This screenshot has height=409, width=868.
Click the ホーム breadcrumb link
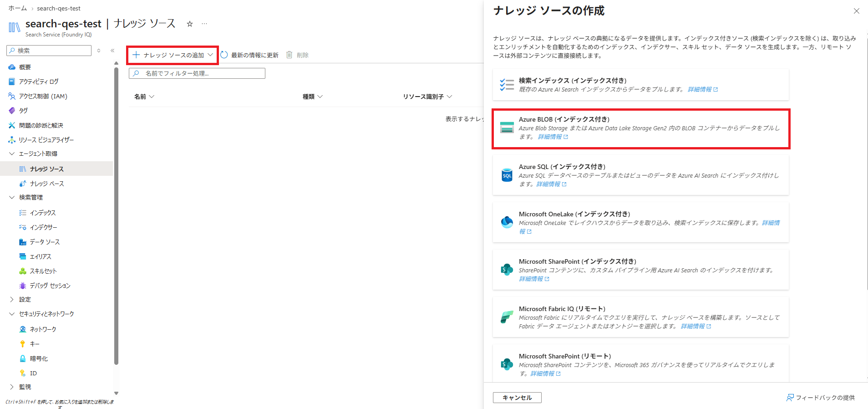click(x=17, y=8)
